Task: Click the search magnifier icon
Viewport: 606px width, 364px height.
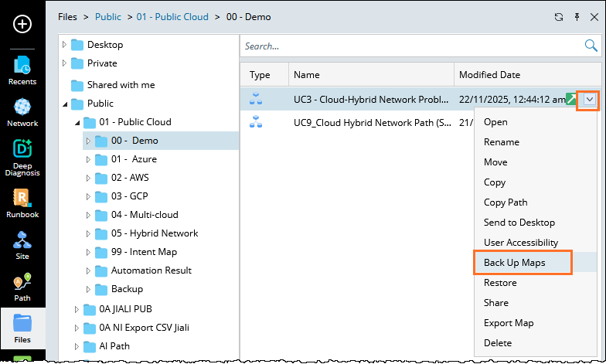Action: [590, 46]
